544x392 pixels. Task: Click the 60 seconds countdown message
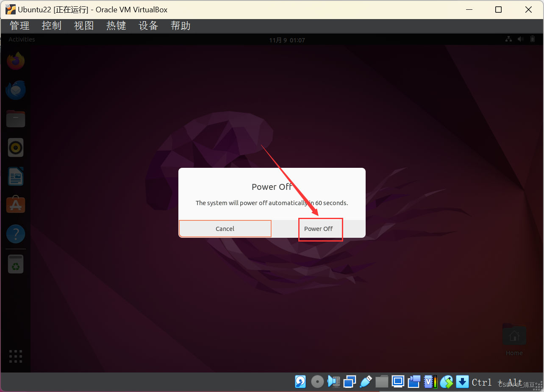272,203
